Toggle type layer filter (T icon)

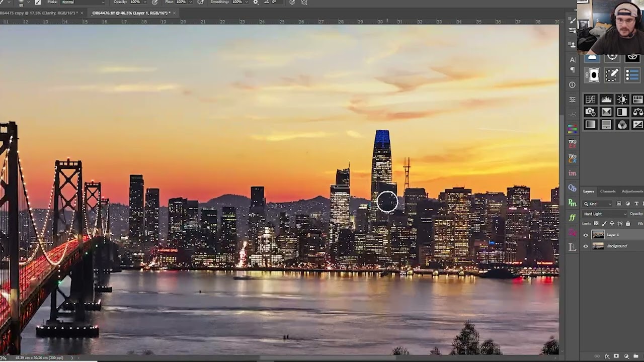click(636, 204)
